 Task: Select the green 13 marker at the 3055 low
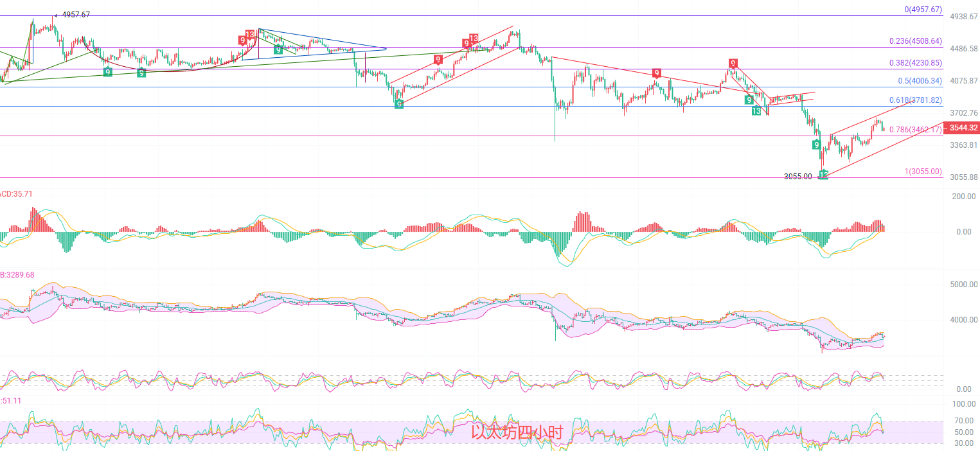[823, 174]
